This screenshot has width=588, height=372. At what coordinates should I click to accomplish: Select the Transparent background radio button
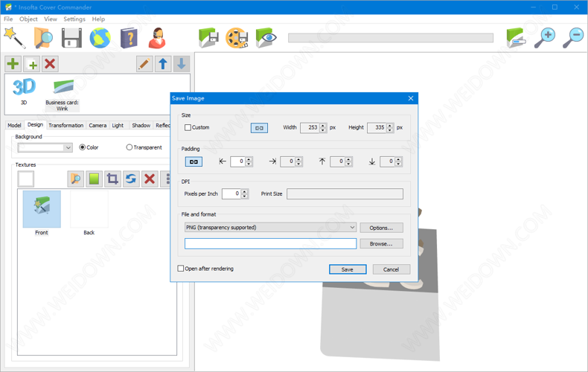click(130, 147)
